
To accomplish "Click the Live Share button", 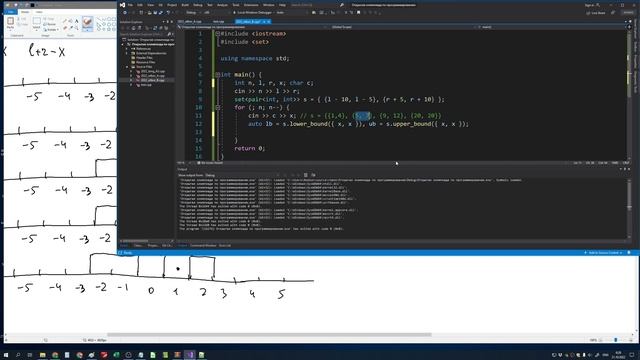I will 596,13.
